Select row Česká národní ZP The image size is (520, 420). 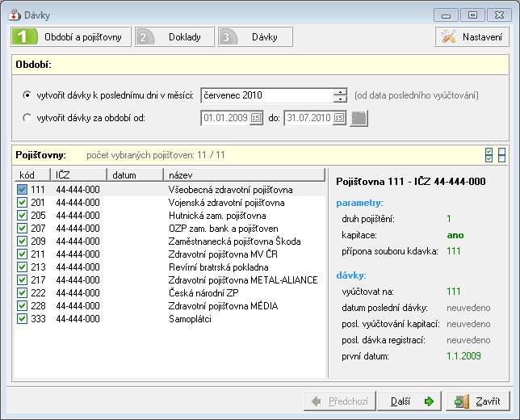(x=170, y=293)
